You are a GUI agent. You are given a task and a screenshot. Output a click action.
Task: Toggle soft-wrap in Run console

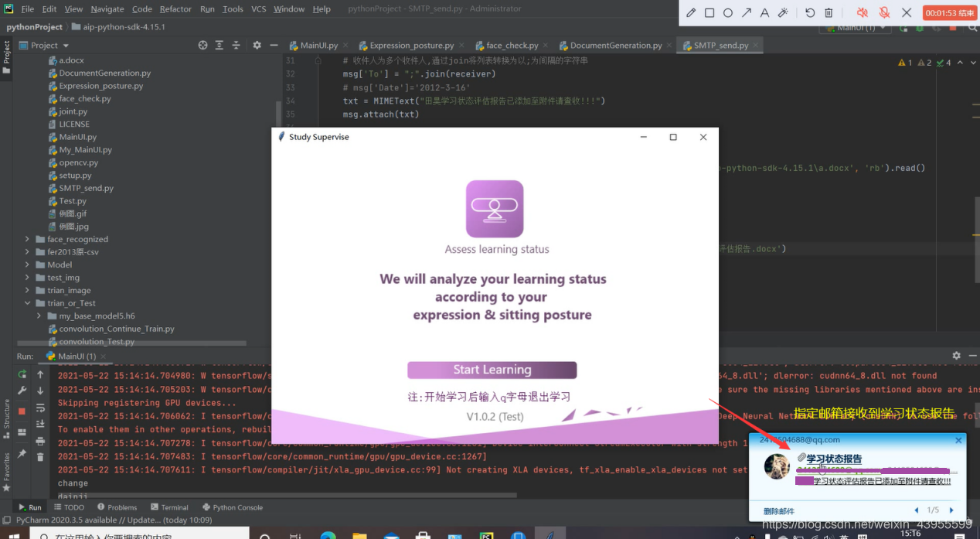(40, 408)
